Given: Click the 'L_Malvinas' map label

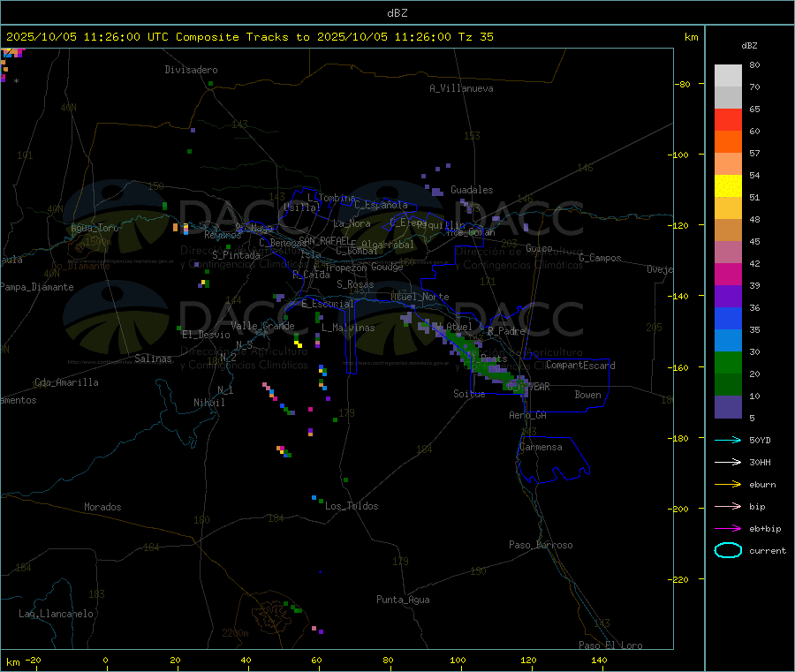Looking at the screenshot, I should [x=348, y=328].
